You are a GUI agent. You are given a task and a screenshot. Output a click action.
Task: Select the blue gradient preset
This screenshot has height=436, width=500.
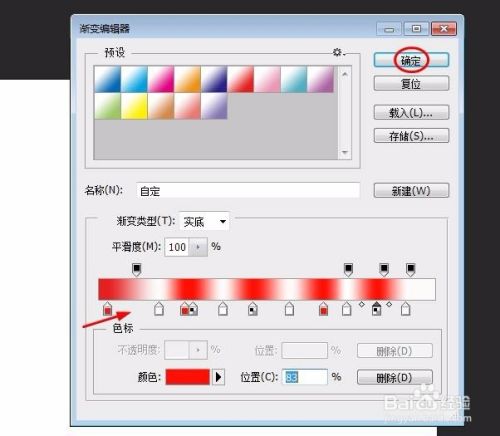click(107, 79)
